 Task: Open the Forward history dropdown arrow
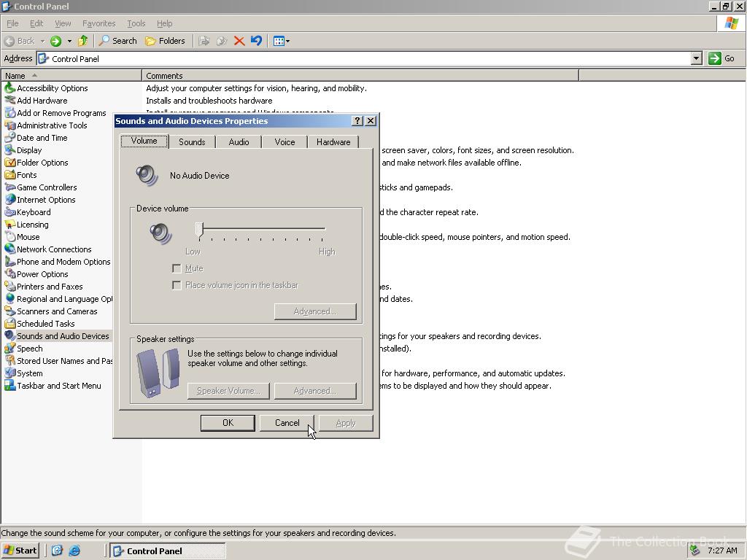pyautogui.click(x=69, y=41)
